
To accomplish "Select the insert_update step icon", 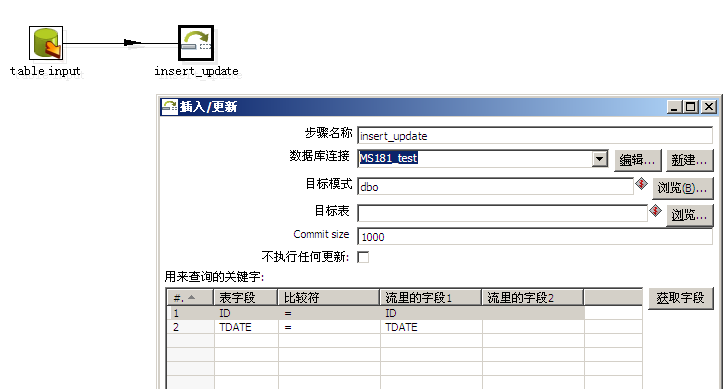I will [196, 43].
